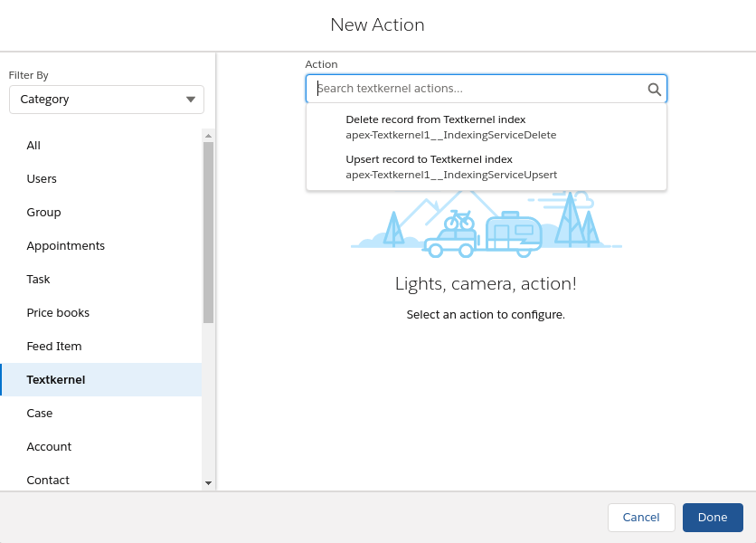Select the All category
Image resolution: width=756 pixels, height=543 pixels.
coord(100,146)
